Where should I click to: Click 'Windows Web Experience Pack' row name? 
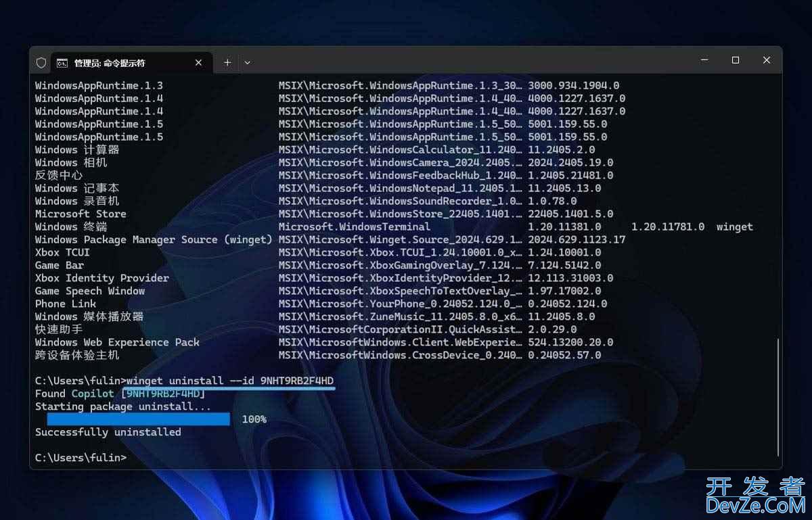[117, 342]
